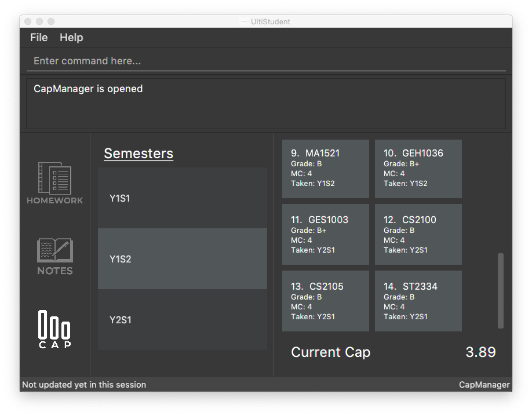Image resolution: width=532 pixels, height=416 pixels.
Task: Minimize the UltiStudent window
Action: (39, 21)
